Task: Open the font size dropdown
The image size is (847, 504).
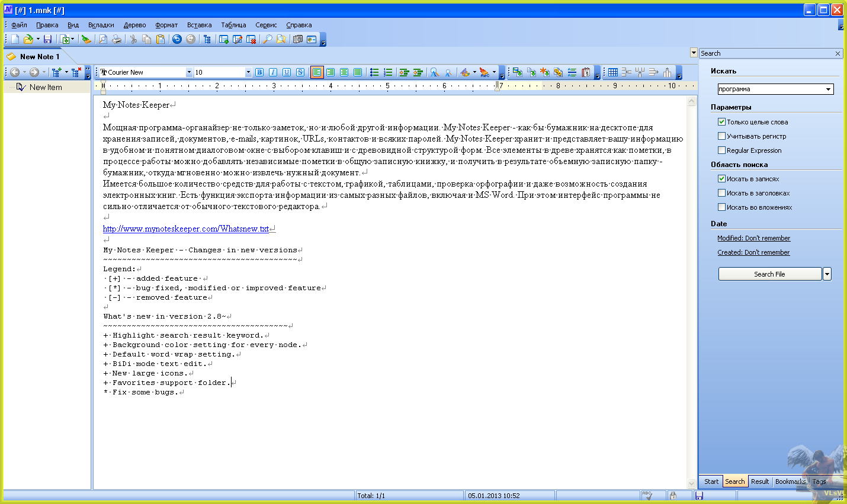Action: pos(248,72)
